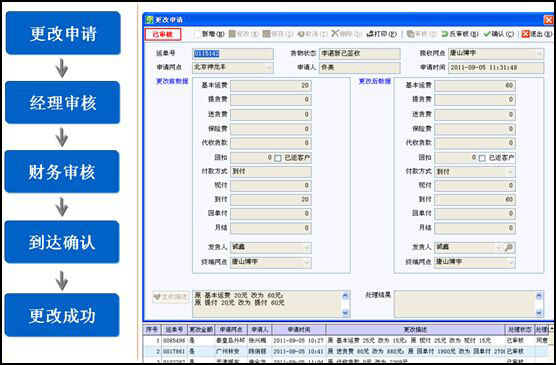Click 保险费 field in 更改后数据

point(475,129)
